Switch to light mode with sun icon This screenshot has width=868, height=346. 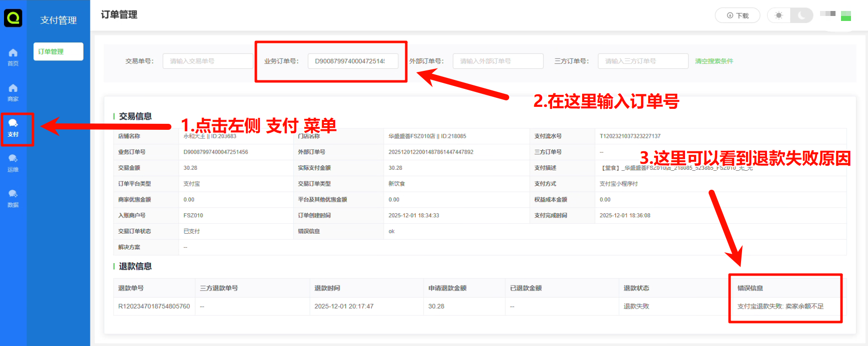pyautogui.click(x=778, y=15)
